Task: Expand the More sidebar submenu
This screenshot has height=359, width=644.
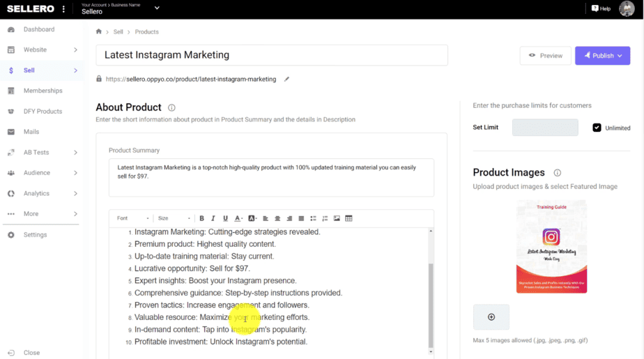Action: click(x=75, y=213)
